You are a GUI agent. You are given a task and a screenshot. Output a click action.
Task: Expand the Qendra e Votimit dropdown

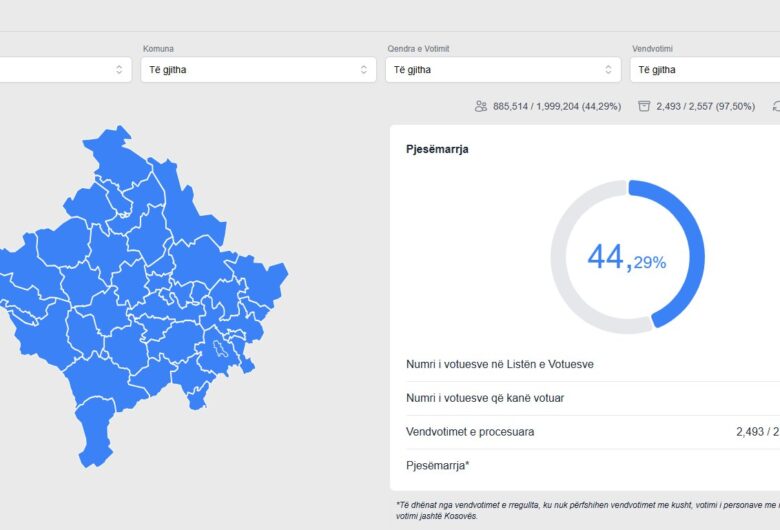(x=502, y=70)
